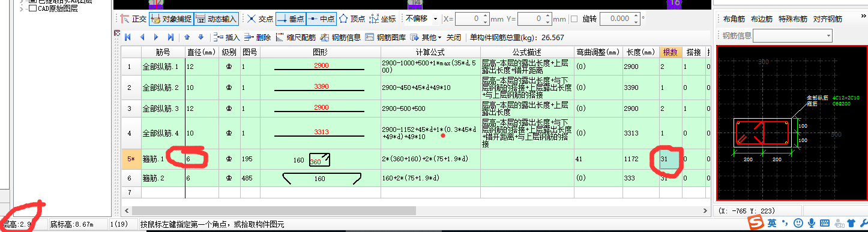Toggle 对象捕捉 object snap
The height and width of the screenshot is (232, 868).
pos(171,19)
